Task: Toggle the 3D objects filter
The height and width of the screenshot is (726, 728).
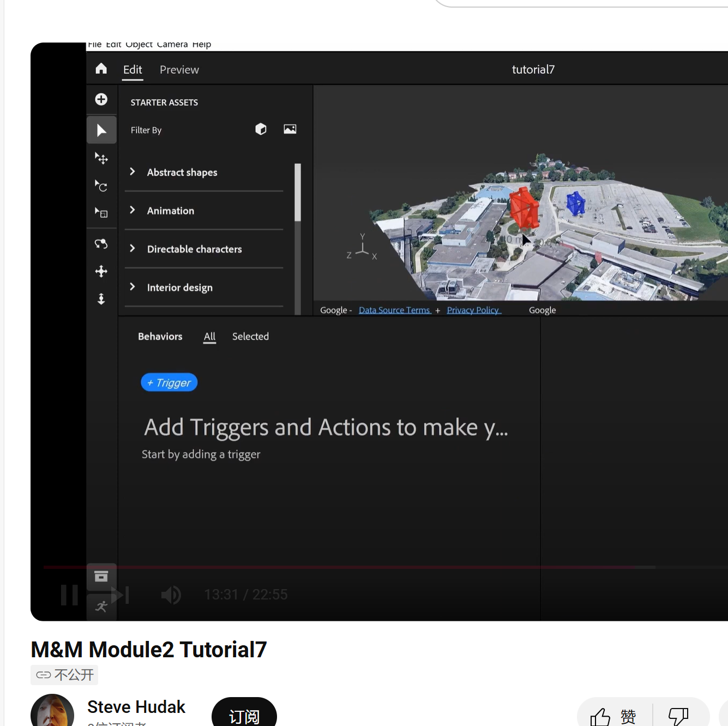Action: 261,129
